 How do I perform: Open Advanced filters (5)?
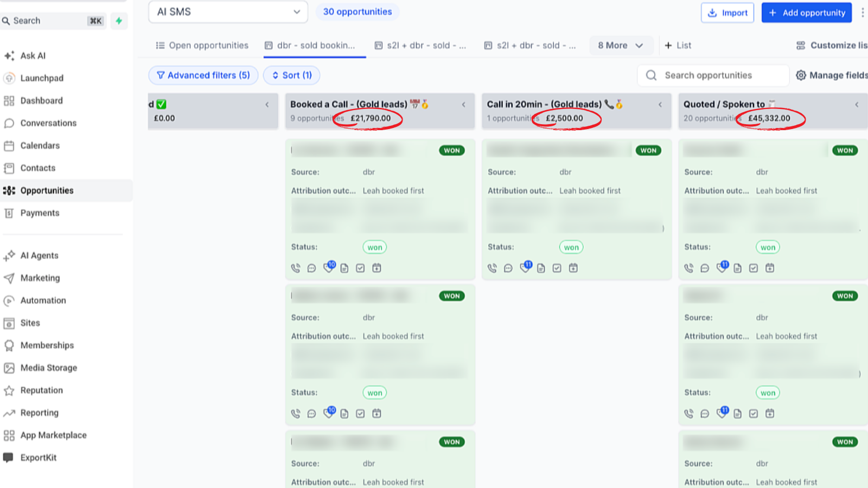203,75
